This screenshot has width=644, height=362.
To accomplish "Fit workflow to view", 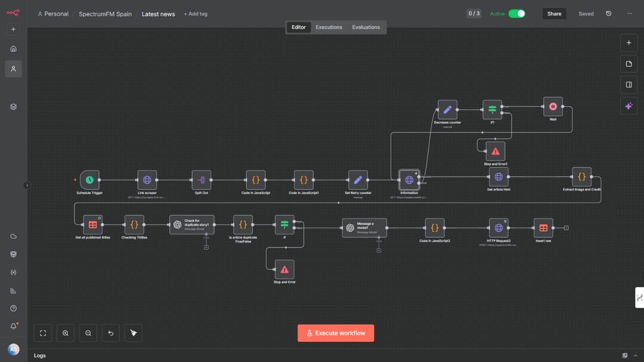I will [x=43, y=333].
